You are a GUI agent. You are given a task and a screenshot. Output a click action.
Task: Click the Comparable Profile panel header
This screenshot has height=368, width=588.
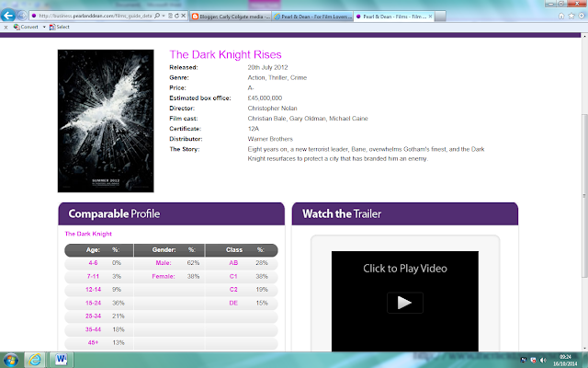[x=172, y=214]
